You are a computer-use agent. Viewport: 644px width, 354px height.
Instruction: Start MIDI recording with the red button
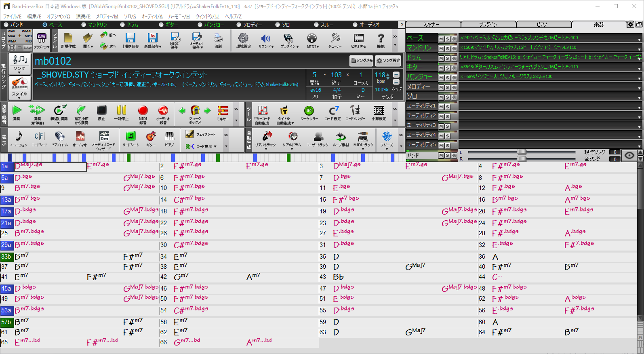coord(143,113)
